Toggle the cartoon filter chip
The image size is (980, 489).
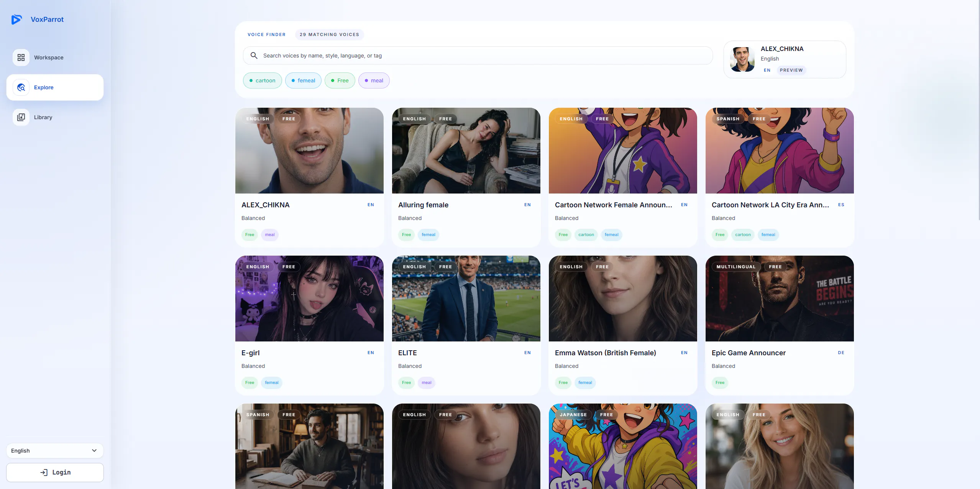click(x=263, y=80)
